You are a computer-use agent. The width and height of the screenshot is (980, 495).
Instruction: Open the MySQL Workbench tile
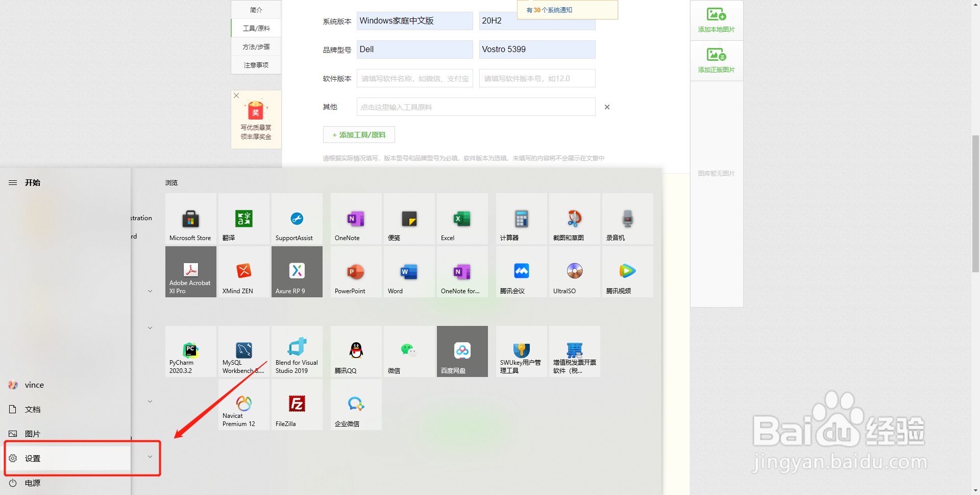click(243, 351)
